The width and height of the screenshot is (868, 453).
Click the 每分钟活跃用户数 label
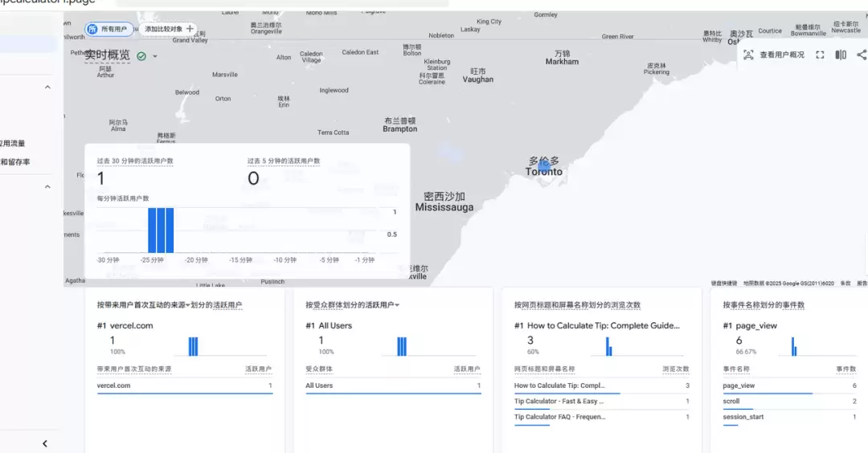(123, 198)
